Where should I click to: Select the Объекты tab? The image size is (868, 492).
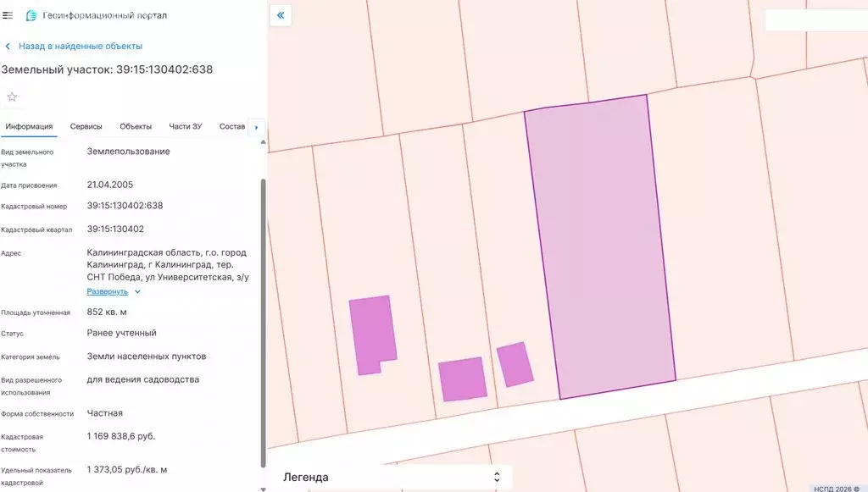(x=136, y=127)
